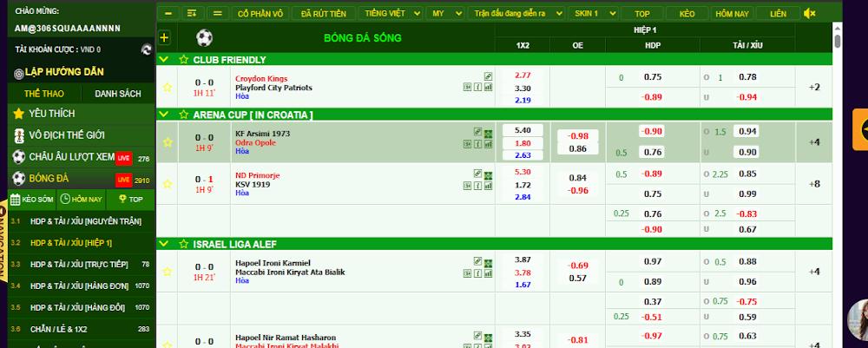The width and height of the screenshot is (868, 348).
Task: Open the Trận đấu đang diễn ra dropdown
Action: tap(516, 13)
